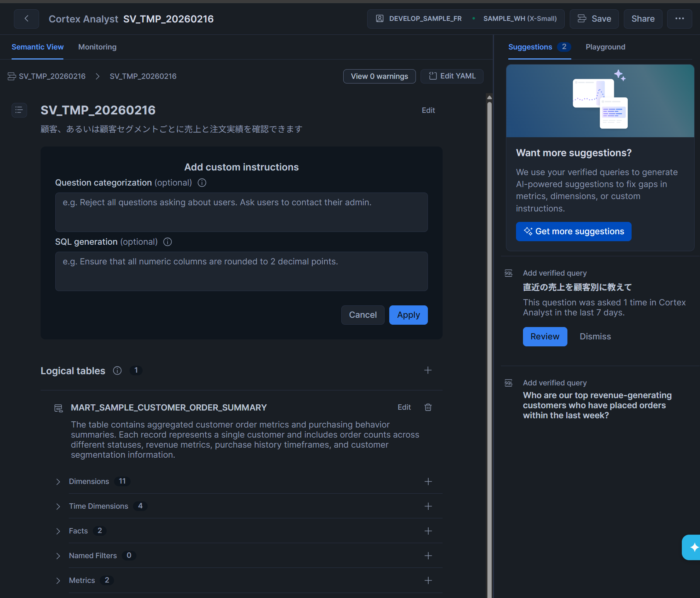
Task: Go back using the header back arrow
Action: point(26,19)
